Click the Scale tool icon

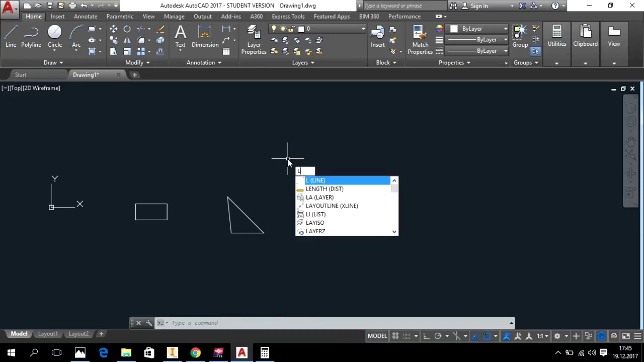[127, 51]
